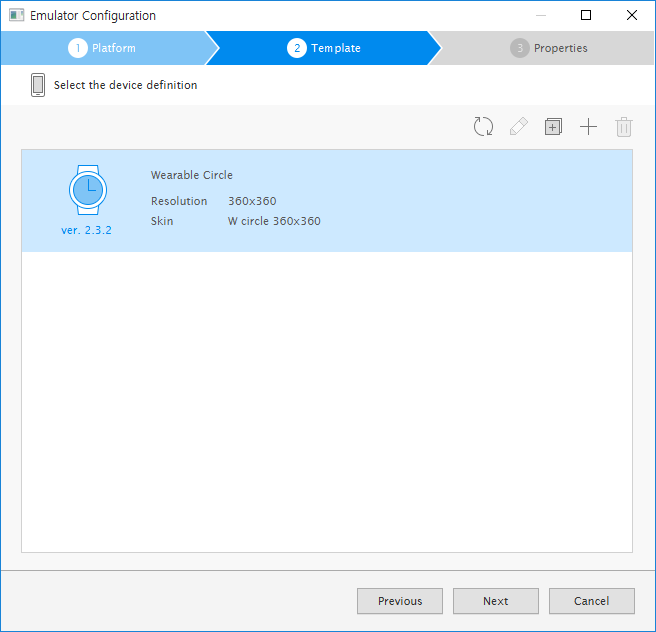Click the phone icon beside the device definition header

tap(38, 85)
